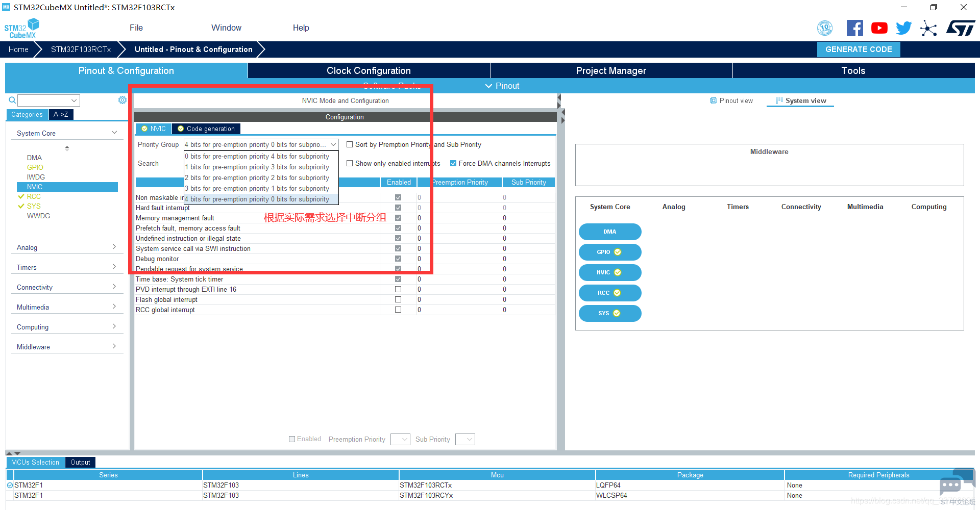Open the category settings gear icon
Screen dimensions: 980x510
point(122,100)
